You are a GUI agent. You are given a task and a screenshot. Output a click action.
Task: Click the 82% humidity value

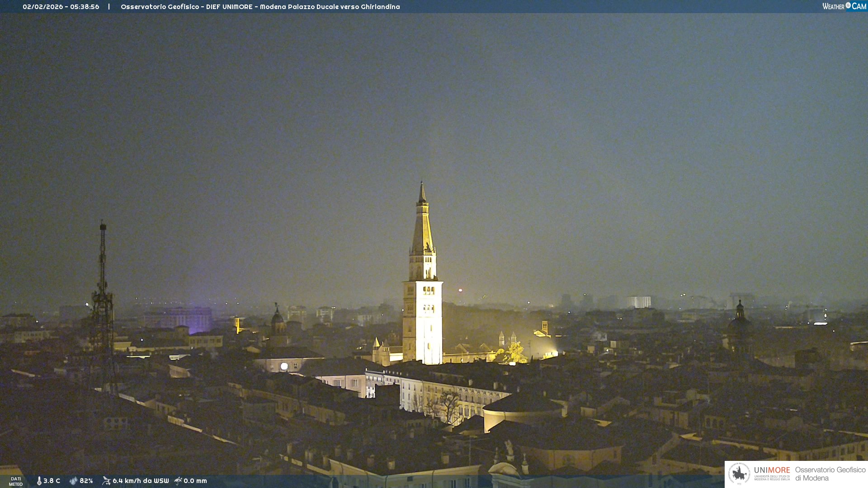[86, 481]
